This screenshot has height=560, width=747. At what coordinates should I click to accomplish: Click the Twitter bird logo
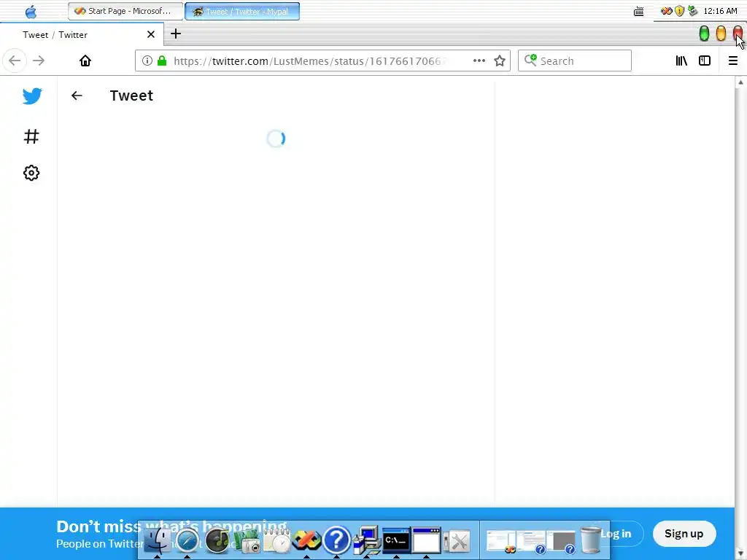point(32,96)
